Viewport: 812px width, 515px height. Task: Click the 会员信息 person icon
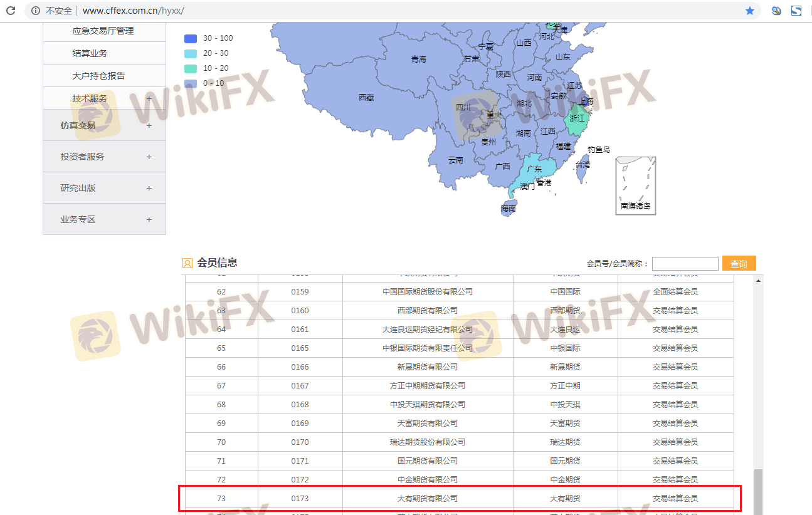click(x=187, y=263)
